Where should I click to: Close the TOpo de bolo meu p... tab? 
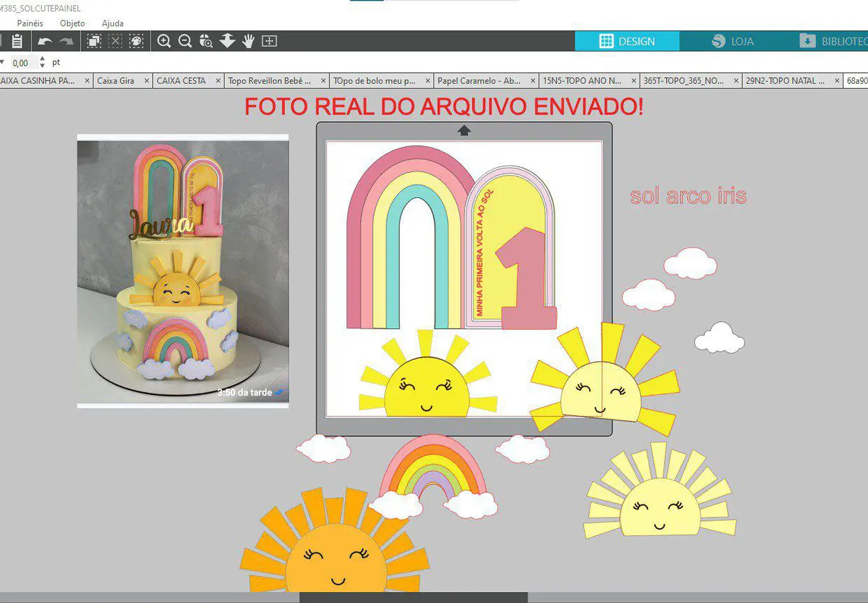point(427,81)
